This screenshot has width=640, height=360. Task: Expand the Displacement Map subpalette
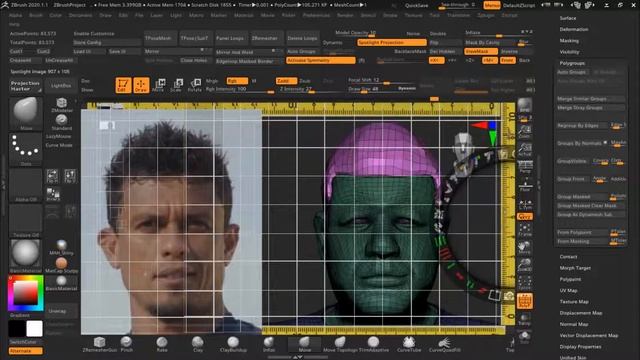pos(581,313)
